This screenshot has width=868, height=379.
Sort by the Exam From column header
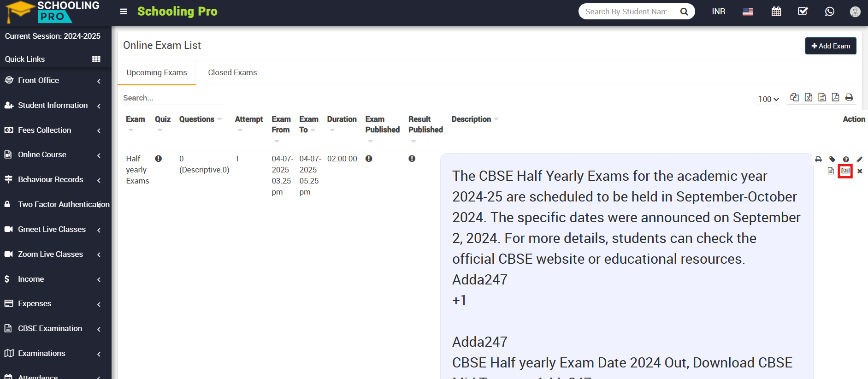click(x=281, y=124)
